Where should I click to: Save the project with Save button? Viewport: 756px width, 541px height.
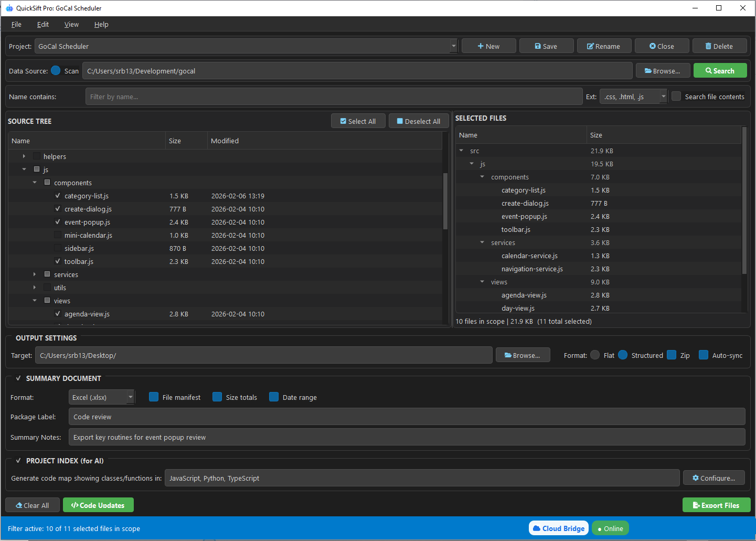pos(546,46)
